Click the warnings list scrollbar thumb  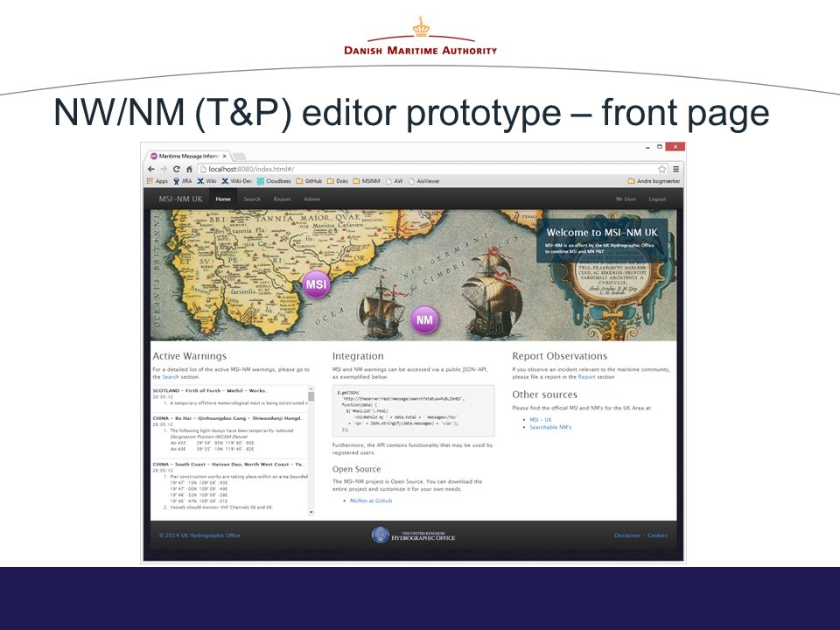[x=311, y=397]
